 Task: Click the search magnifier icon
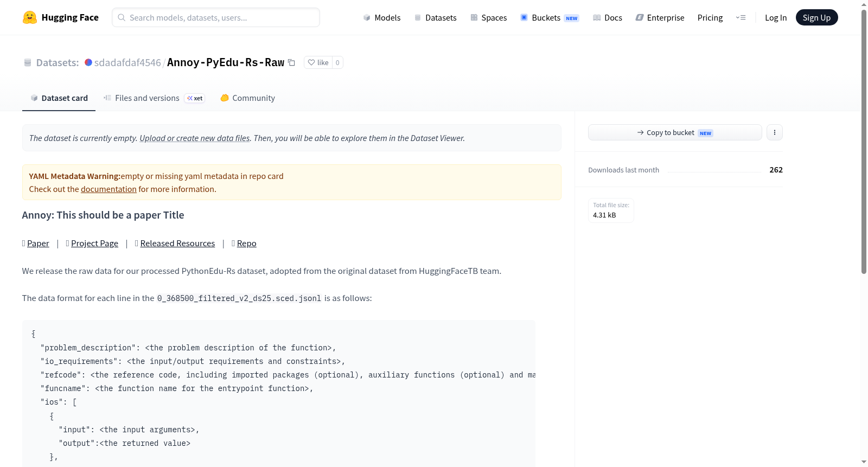[122, 17]
